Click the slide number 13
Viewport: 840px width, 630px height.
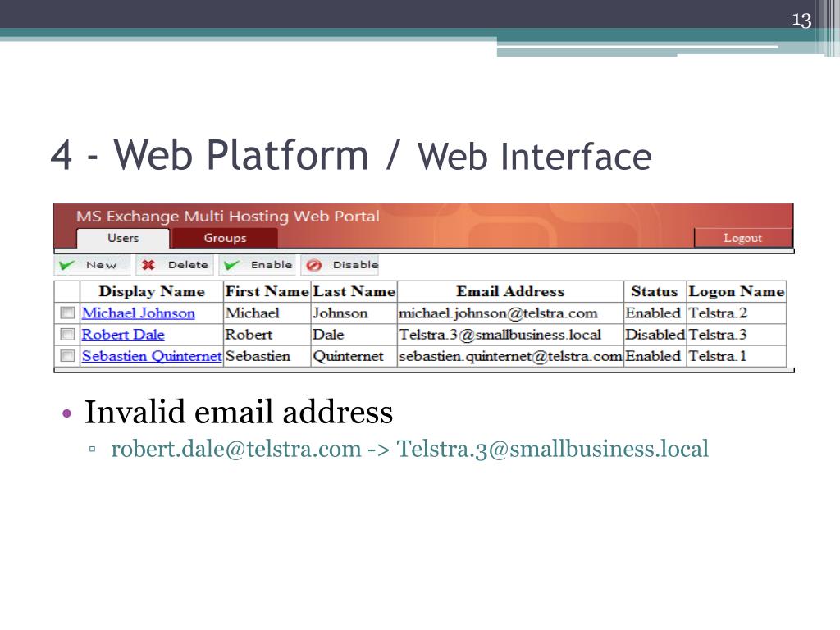[x=802, y=20]
